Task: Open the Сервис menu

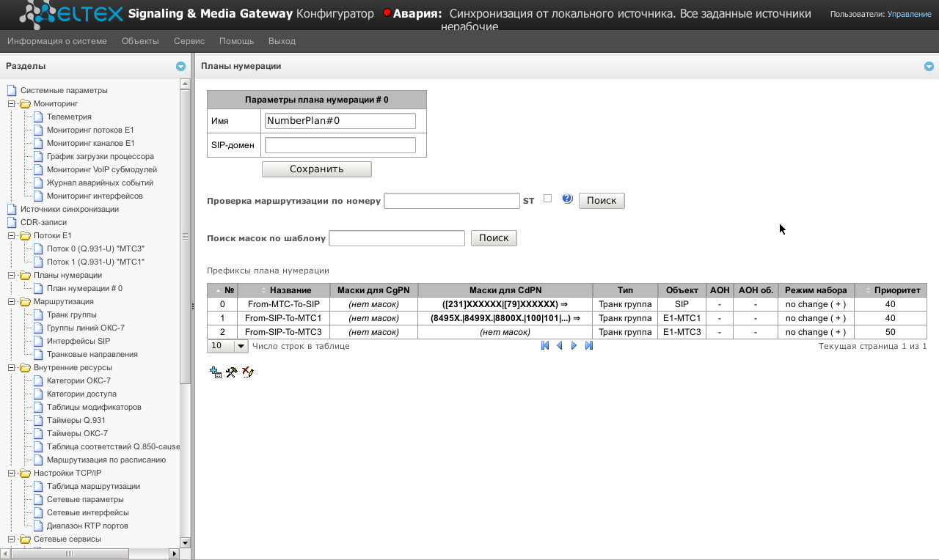Action: point(189,41)
